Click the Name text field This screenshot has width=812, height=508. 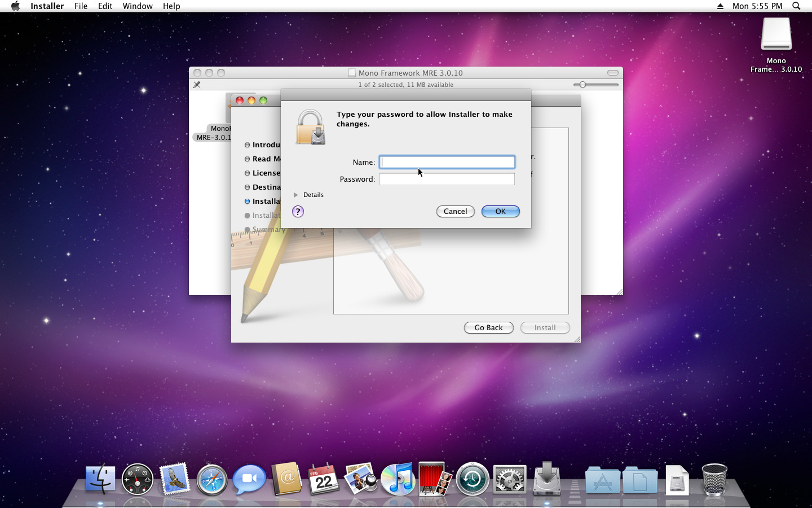click(x=447, y=162)
